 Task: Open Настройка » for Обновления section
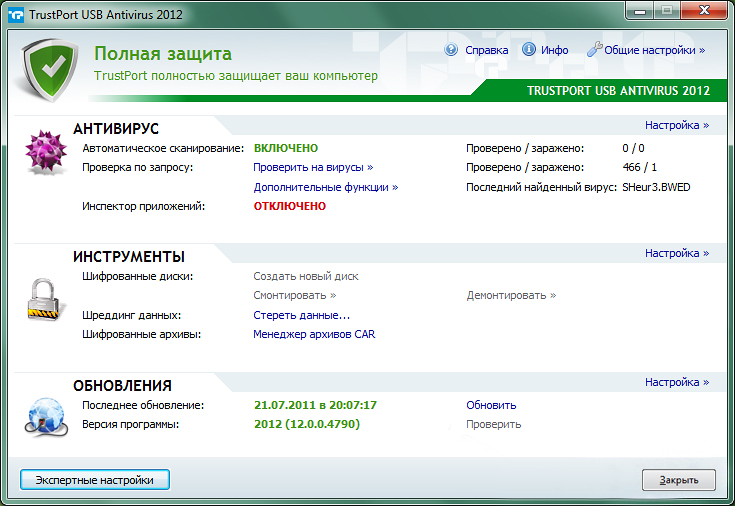coord(677,382)
